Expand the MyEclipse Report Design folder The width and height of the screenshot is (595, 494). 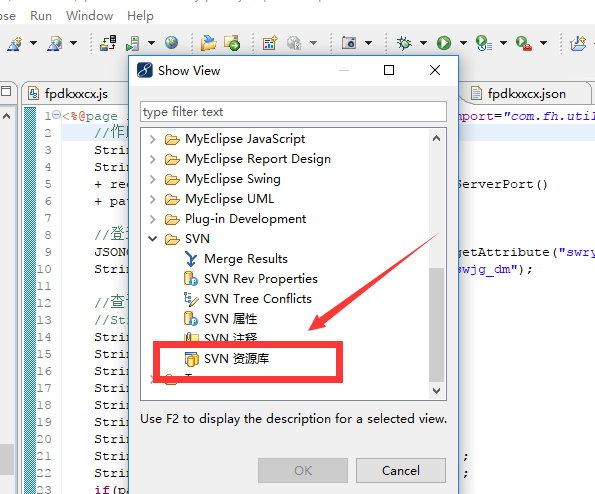pyautogui.click(x=153, y=159)
